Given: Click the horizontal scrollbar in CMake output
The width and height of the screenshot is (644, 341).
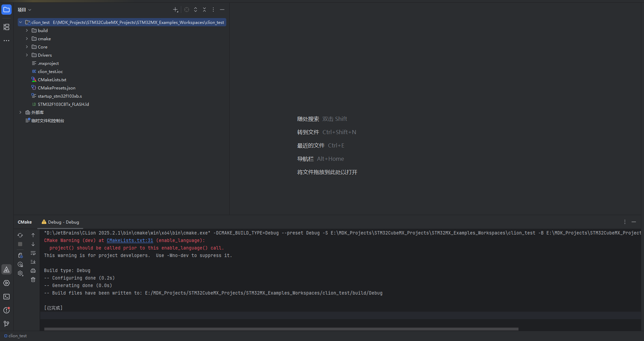Looking at the screenshot, I should coord(281,329).
